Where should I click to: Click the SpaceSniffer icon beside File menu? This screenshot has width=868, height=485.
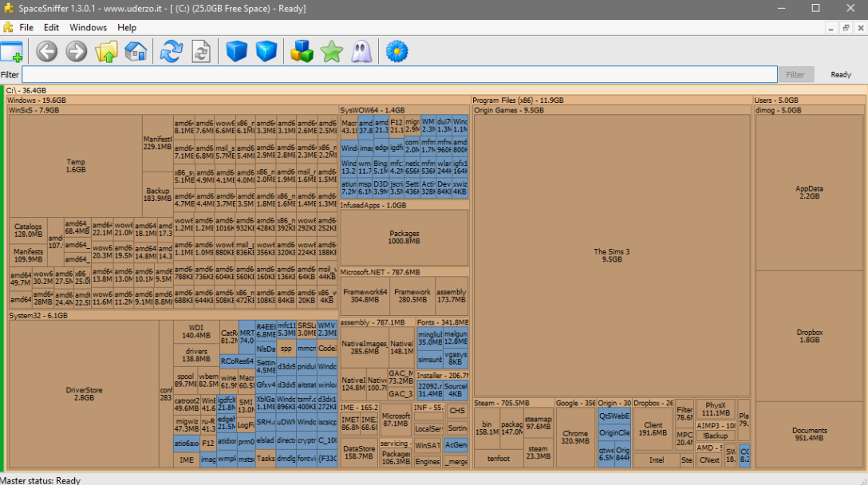point(8,27)
